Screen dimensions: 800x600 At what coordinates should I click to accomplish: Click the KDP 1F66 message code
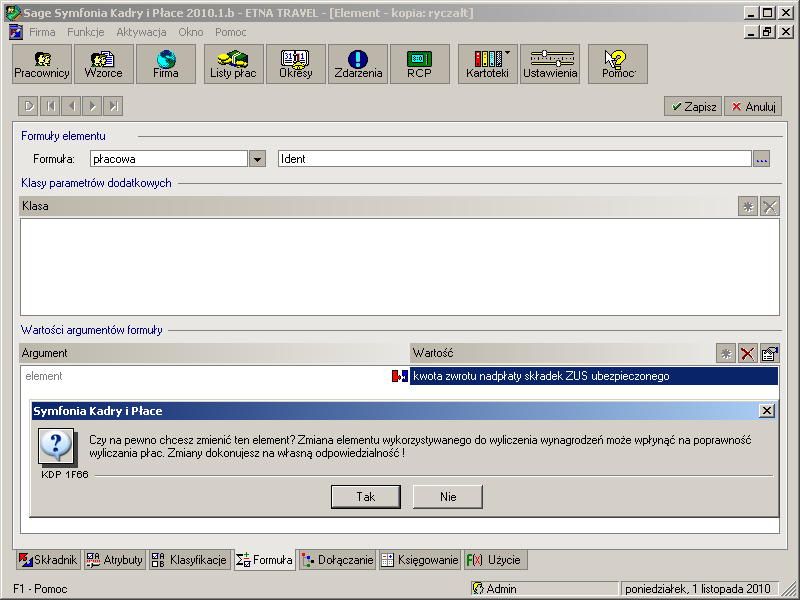click(65, 474)
